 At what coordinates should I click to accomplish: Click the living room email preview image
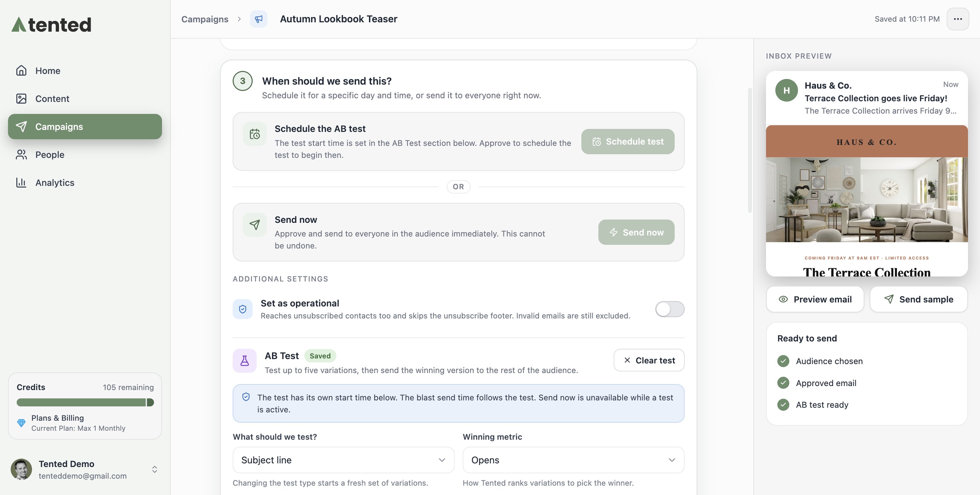867,200
